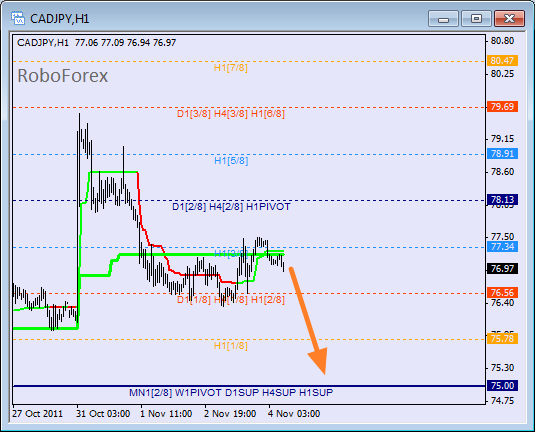Select the D1[3/8] H4[3/8] H1[6/8] label
This screenshot has height=432, width=535.
tap(231, 114)
